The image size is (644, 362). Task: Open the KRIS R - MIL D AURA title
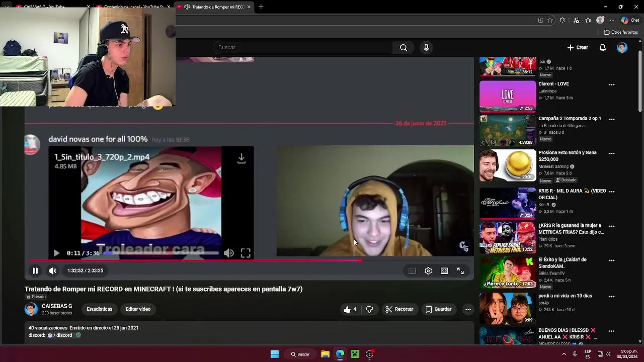click(572, 194)
